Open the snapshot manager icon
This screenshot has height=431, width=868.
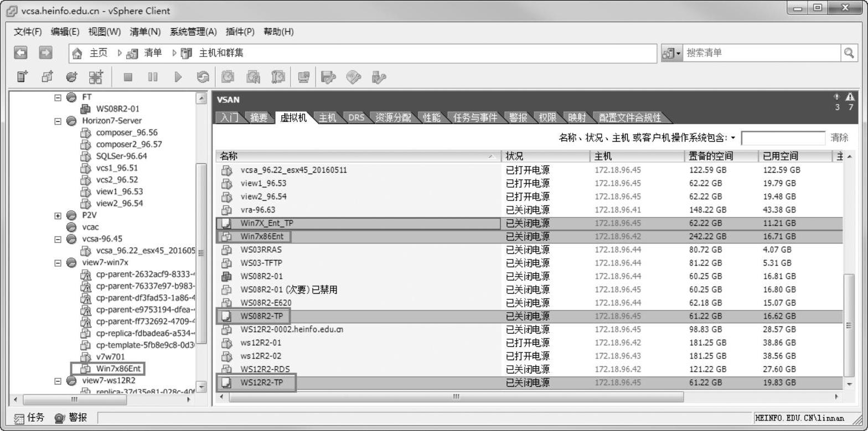pyautogui.click(x=278, y=77)
